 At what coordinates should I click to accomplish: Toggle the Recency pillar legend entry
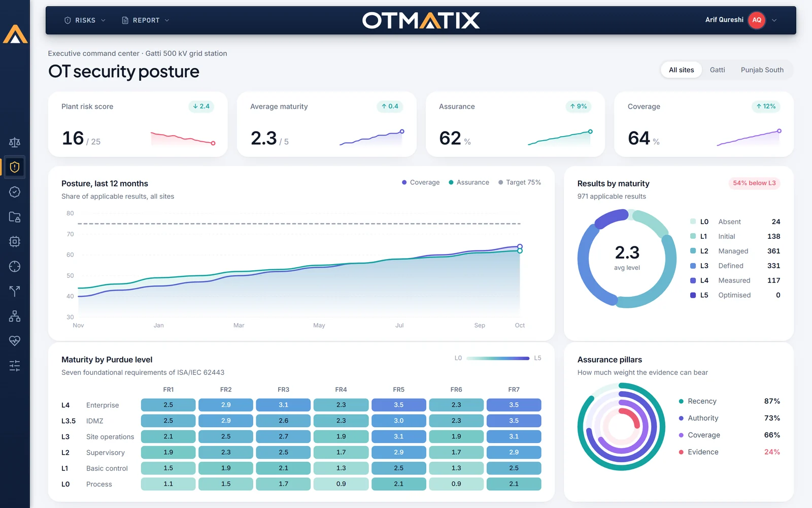coord(729,401)
